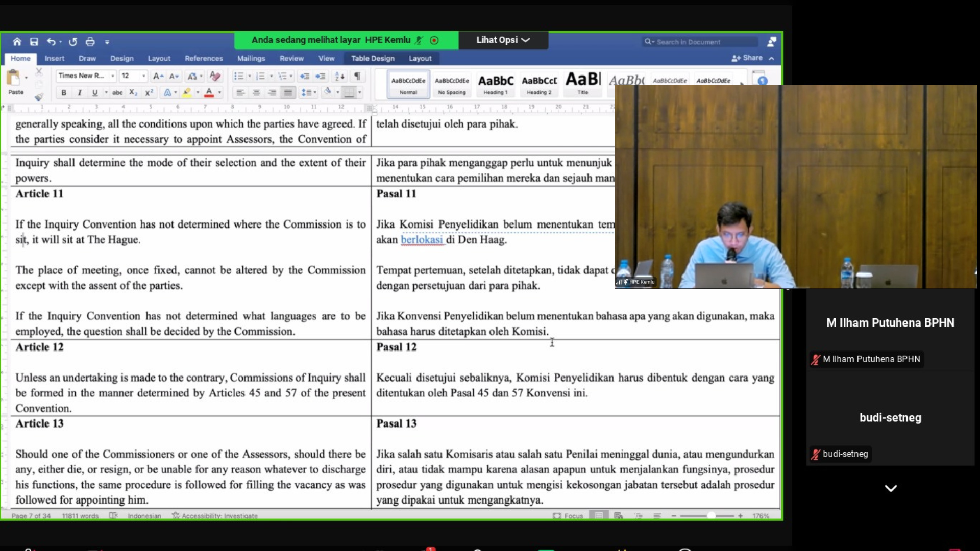This screenshot has height=551, width=980.
Task: Switch to the Design tab
Action: [x=122, y=58]
